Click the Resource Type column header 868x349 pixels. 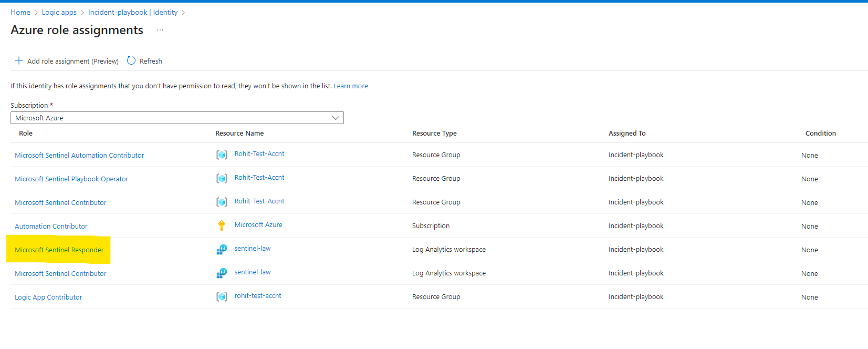[x=434, y=133]
